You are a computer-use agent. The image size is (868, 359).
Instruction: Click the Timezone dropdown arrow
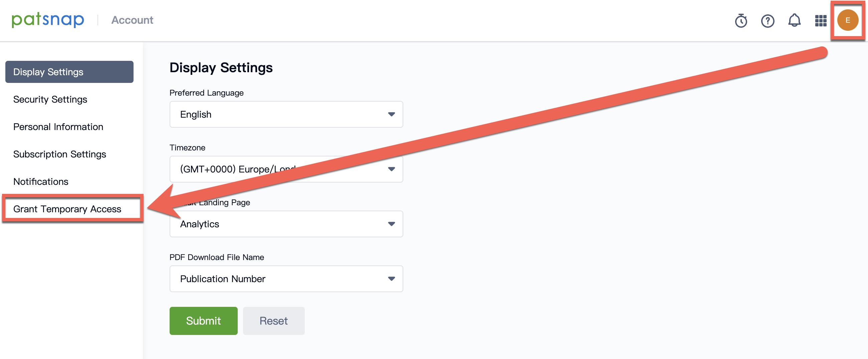tap(391, 169)
